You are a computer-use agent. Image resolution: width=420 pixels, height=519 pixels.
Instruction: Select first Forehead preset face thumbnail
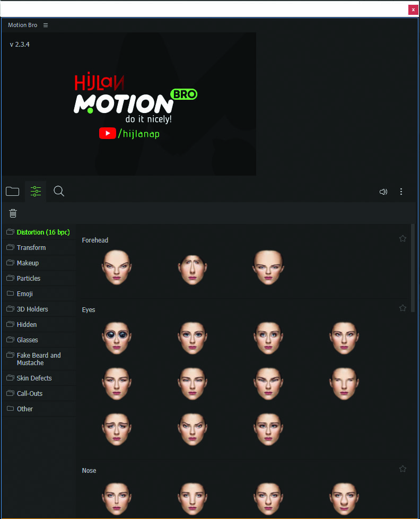pos(117,267)
